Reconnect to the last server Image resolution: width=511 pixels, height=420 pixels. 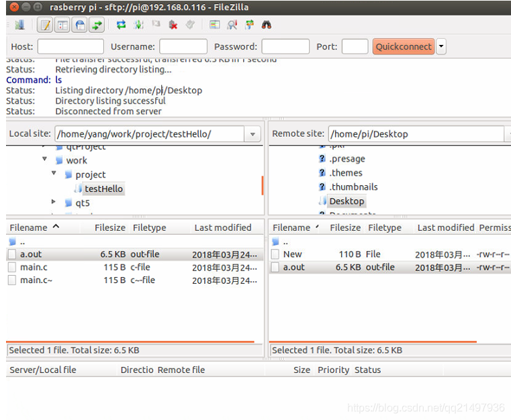190,25
